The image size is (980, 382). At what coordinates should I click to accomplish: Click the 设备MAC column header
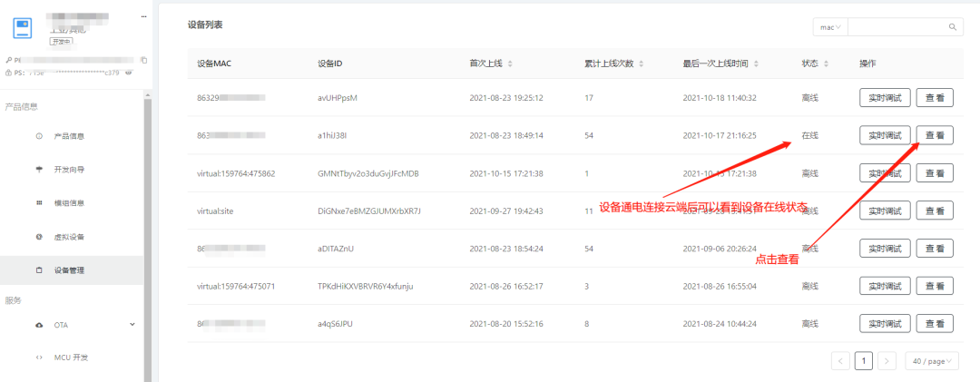coord(214,64)
